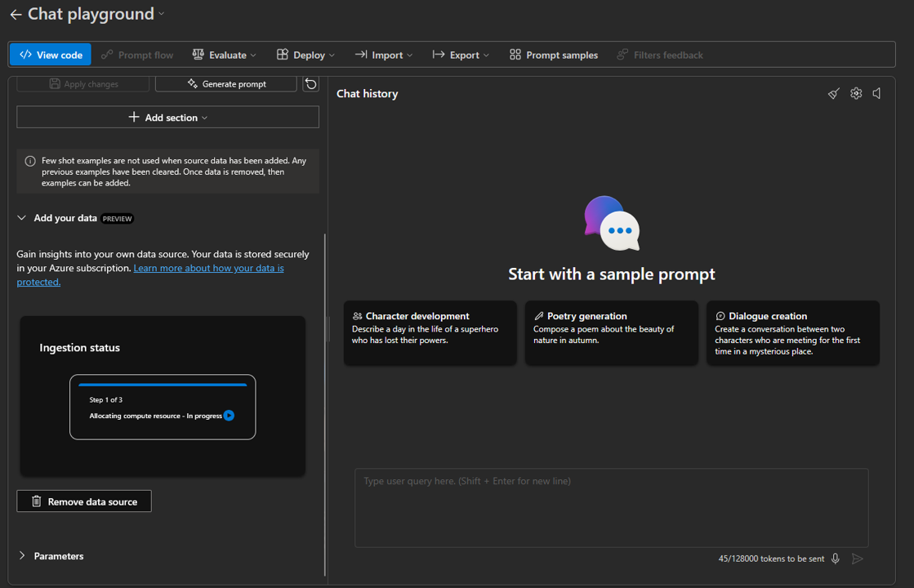Clear the chat history with the broom icon
Image resolution: width=914 pixels, height=588 pixels.
(x=833, y=93)
